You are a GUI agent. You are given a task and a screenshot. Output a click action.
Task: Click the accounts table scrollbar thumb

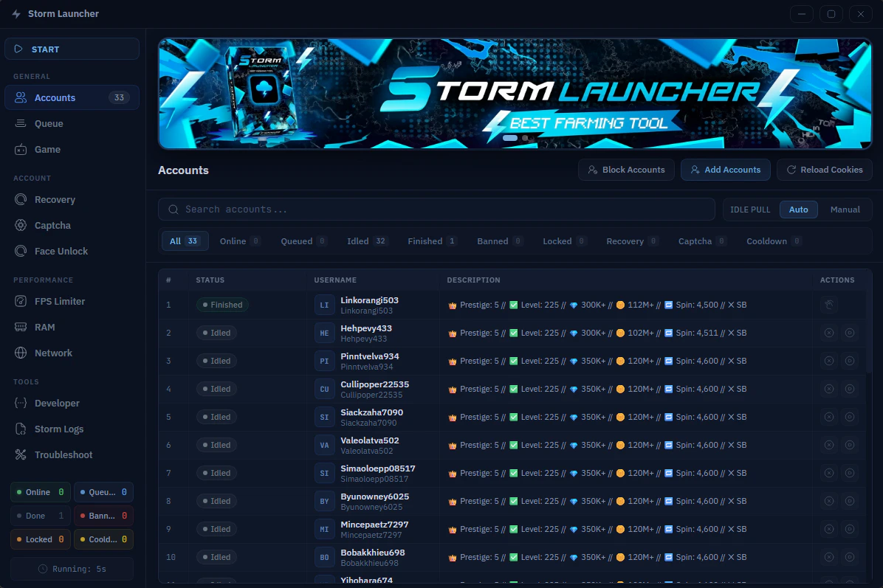point(870,332)
